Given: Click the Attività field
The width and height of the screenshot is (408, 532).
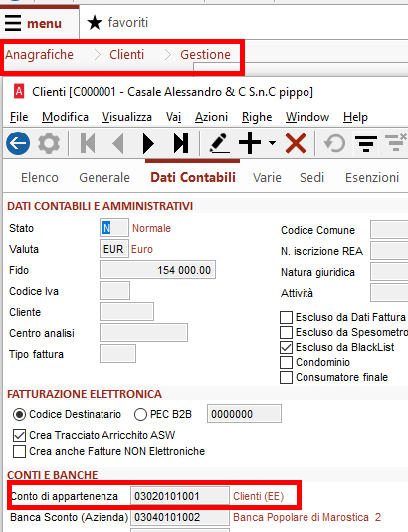Looking at the screenshot, I should [x=389, y=293].
